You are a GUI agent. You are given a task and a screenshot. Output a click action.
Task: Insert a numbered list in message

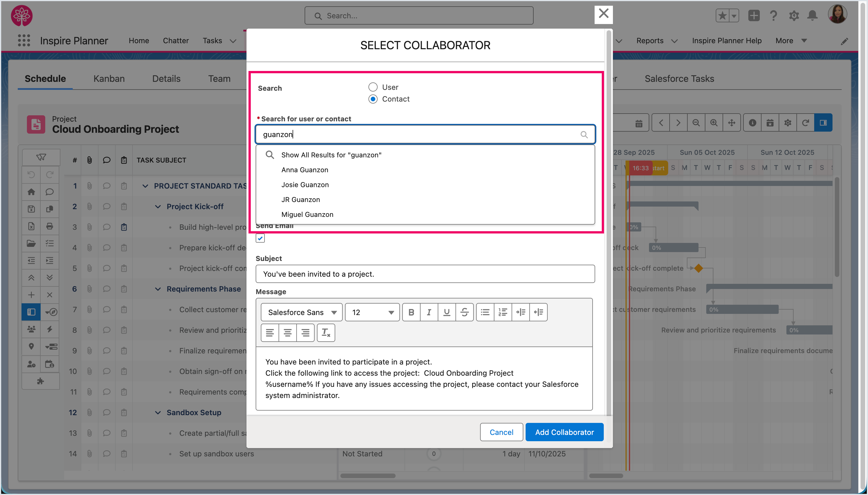503,312
